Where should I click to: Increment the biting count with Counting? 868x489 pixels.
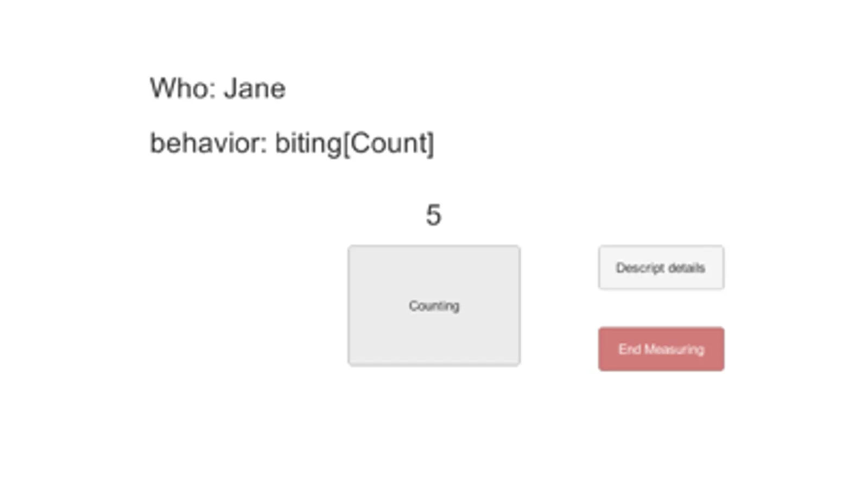pos(434,305)
